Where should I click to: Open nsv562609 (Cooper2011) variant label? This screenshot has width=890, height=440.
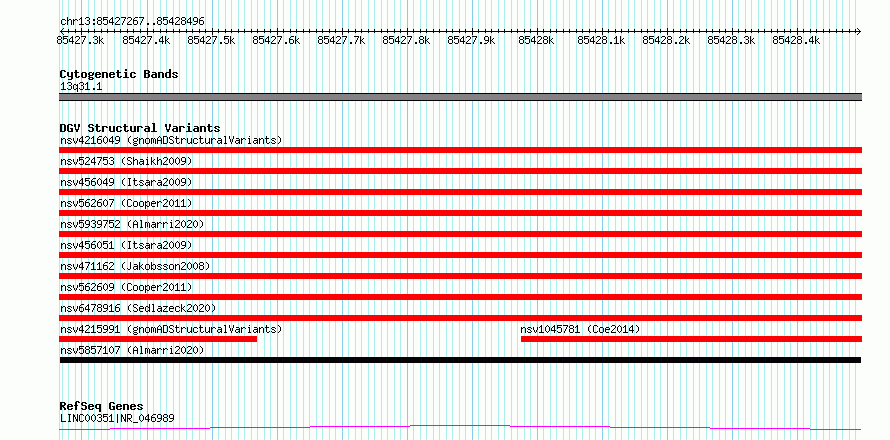coord(126,287)
